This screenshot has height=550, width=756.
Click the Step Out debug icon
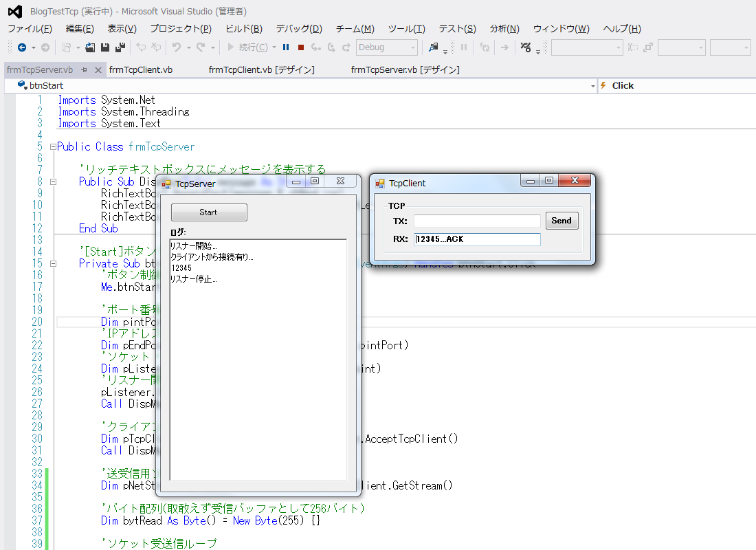coord(346,47)
